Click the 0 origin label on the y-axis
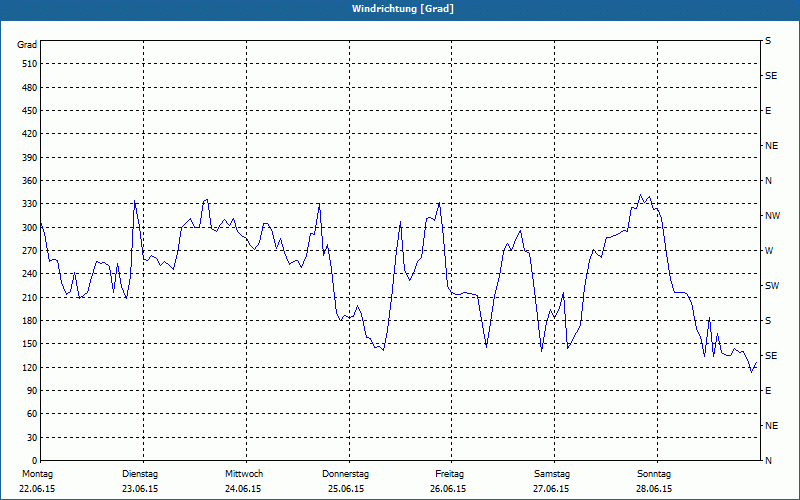800x500 pixels. coord(34,461)
